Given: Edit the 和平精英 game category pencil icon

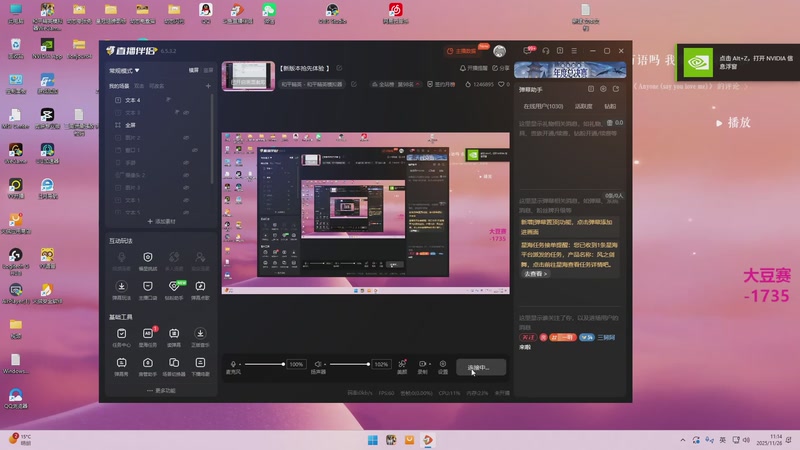Looking at the screenshot, I should pos(354,84).
